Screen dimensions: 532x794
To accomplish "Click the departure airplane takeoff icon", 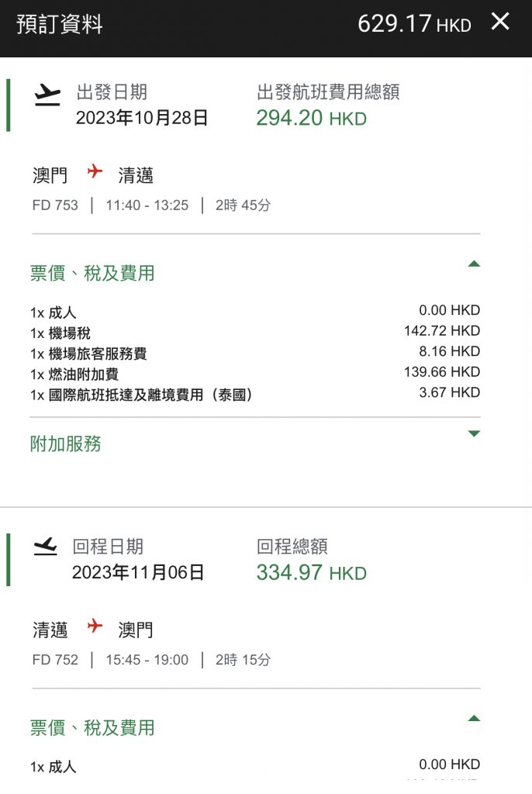I will [47, 95].
